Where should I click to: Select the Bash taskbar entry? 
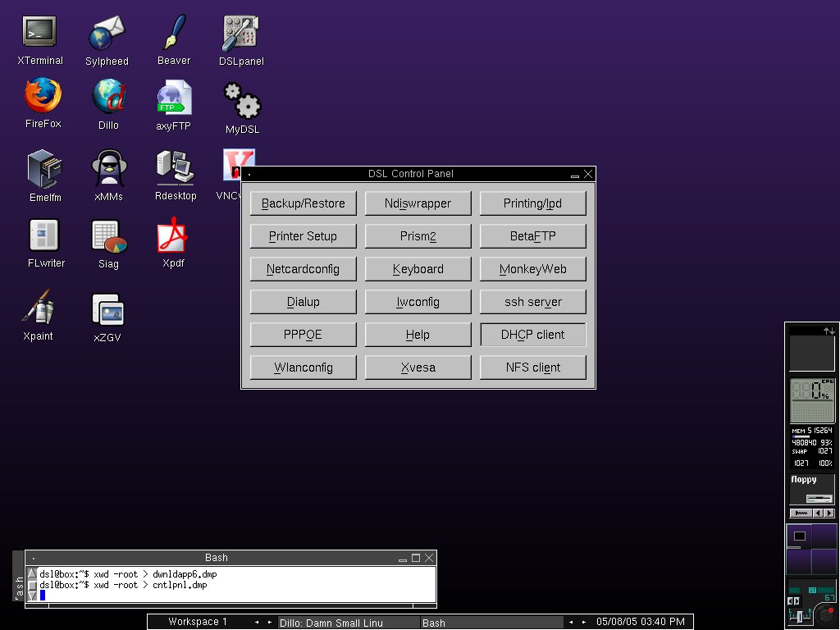pos(492,623)
